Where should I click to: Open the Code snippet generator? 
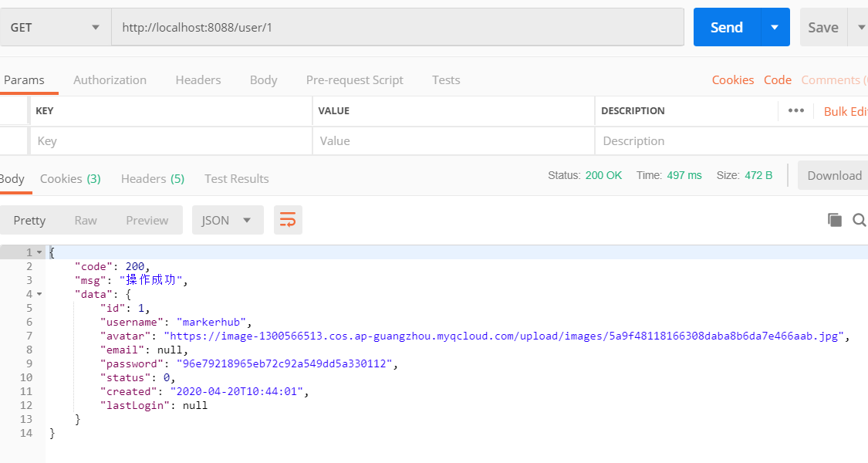click(x=777, y=79)
